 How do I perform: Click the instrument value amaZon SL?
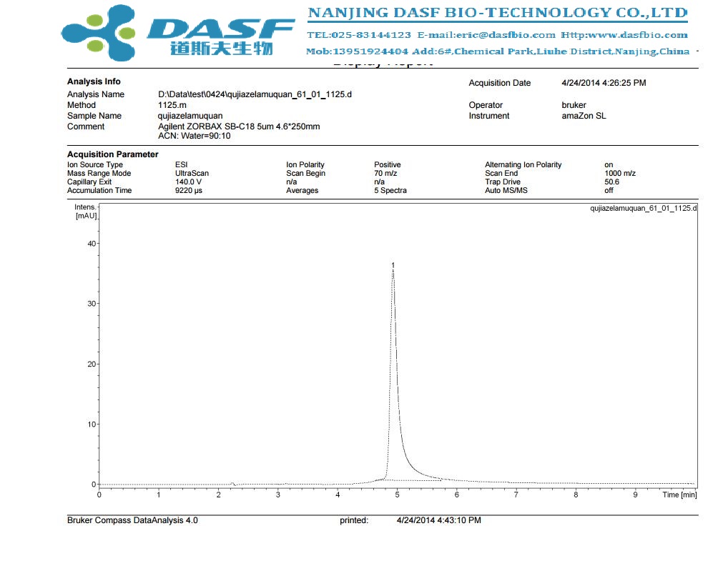tap(584, 116)
